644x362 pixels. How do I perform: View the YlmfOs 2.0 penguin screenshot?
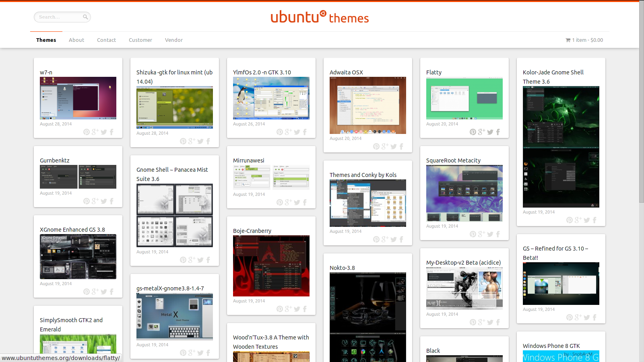click(271, 98)
